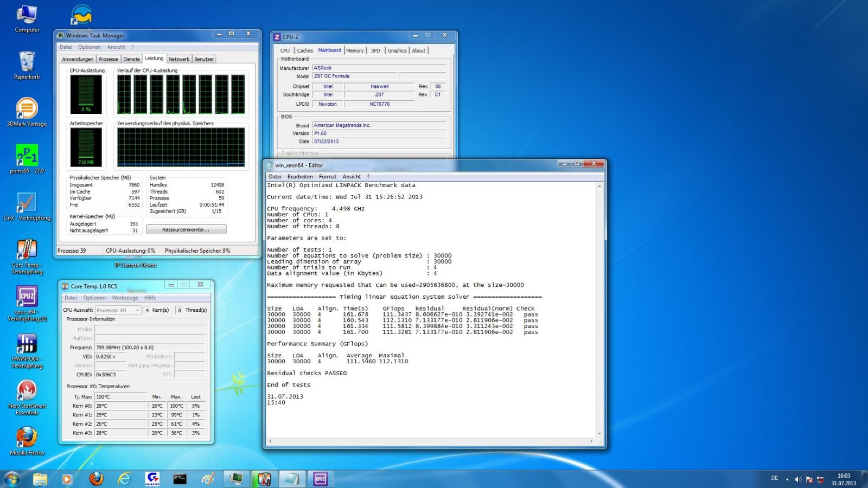Click the volume speaker tray icon

point(798,479)
